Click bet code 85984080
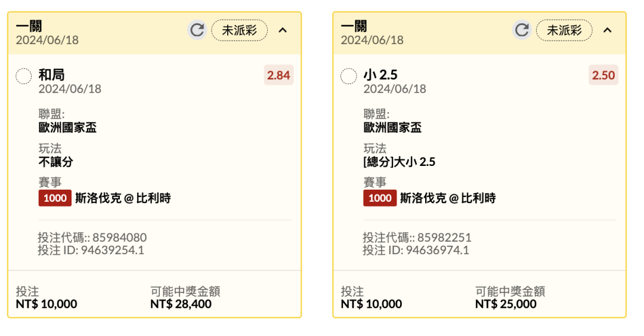The height and width of the screenshot is (336, 644). 119,238
